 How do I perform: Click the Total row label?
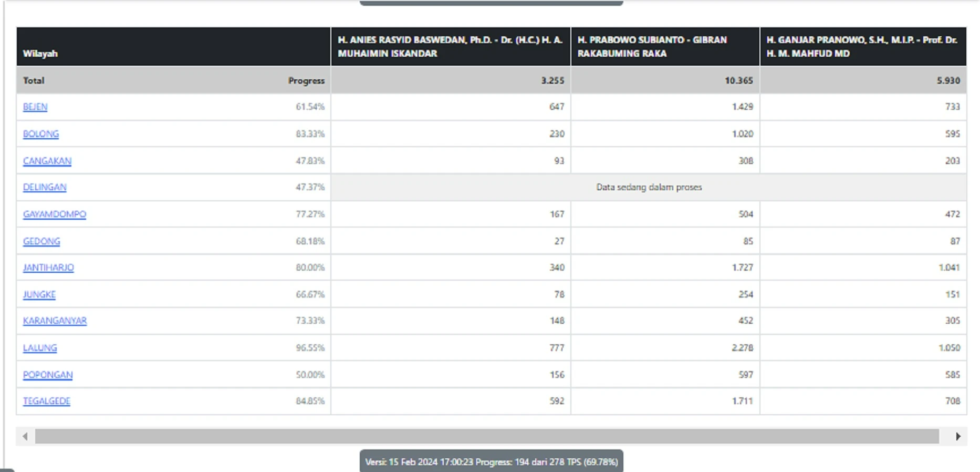point(34,80)
